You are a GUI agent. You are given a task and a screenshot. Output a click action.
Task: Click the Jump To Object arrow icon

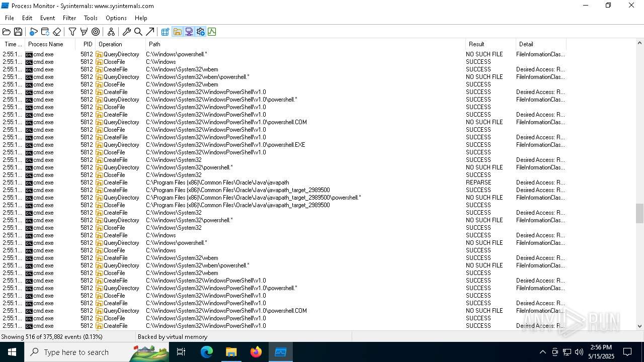pyautogui.click(x=150, y=32)
